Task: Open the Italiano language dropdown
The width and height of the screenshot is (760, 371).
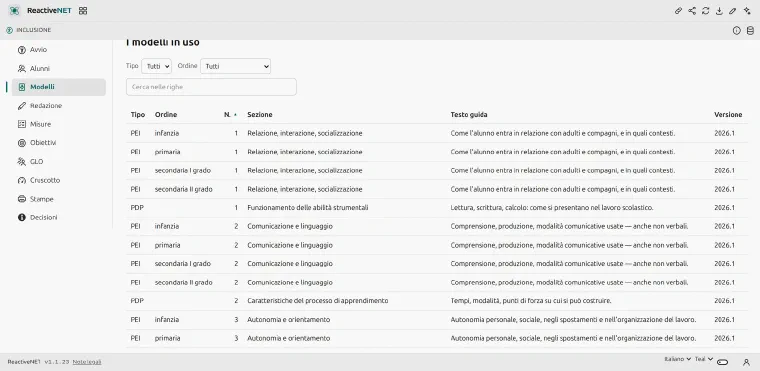Action: coord(678,359)
